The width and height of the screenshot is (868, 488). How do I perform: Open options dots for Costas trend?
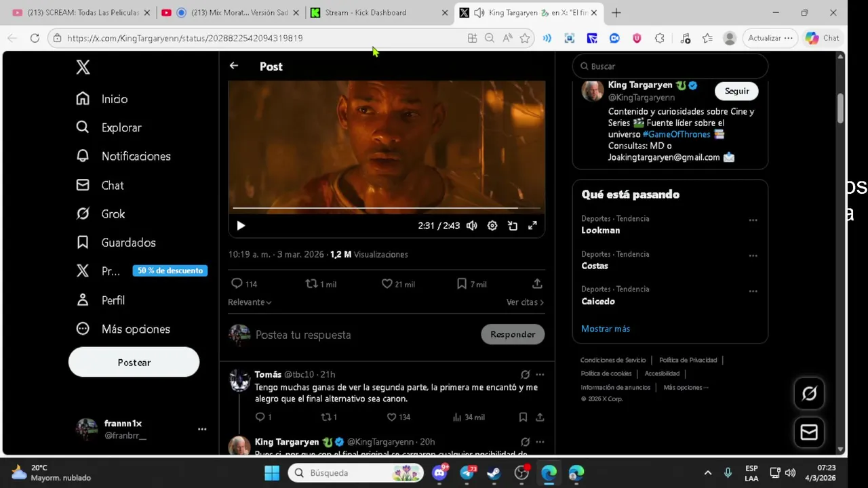coord(753,256)
